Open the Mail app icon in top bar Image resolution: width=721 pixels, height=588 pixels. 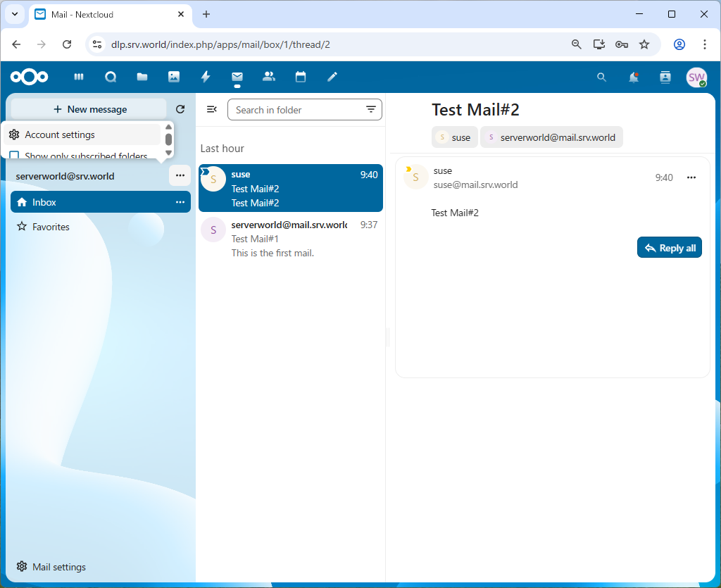pyautogui.click(x=237, y=77)
